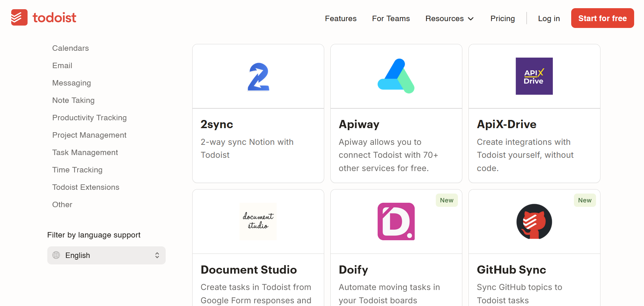The image size is (644, 306).
Task: Open the Apiway card title
Action: click(x=359, y=124)
